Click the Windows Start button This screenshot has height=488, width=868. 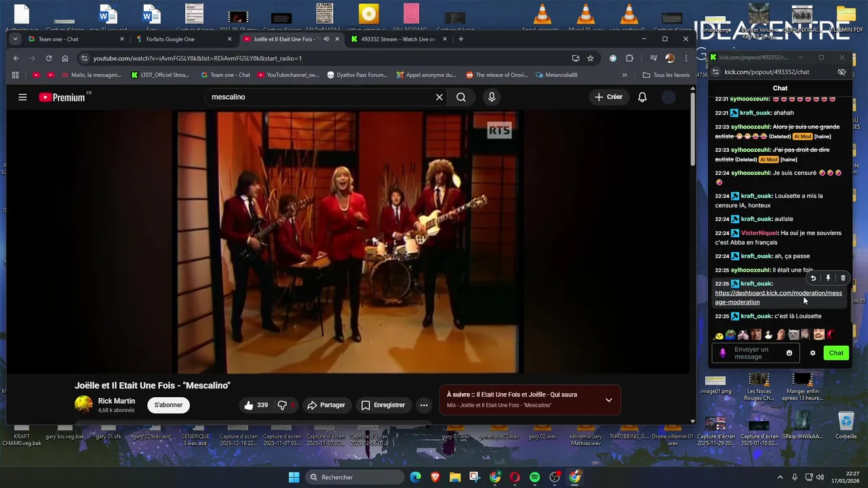click(294, 477)
